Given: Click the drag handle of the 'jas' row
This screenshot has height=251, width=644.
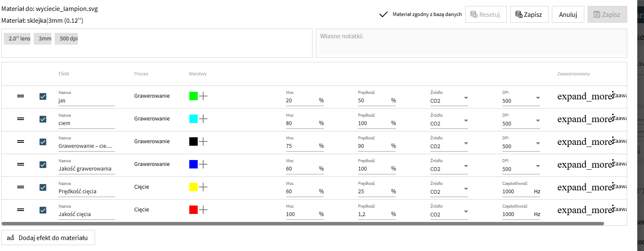Looking at the screenshot, I should [20, 96].
